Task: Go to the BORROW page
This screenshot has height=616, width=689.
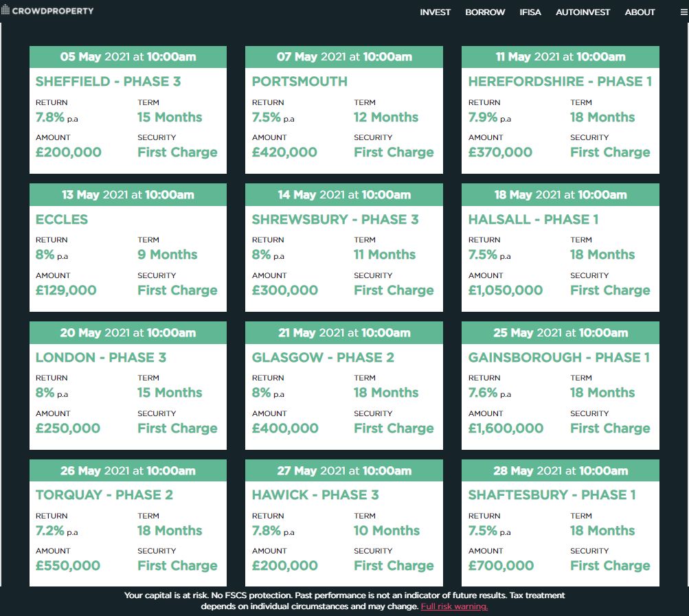Action: 485,12
